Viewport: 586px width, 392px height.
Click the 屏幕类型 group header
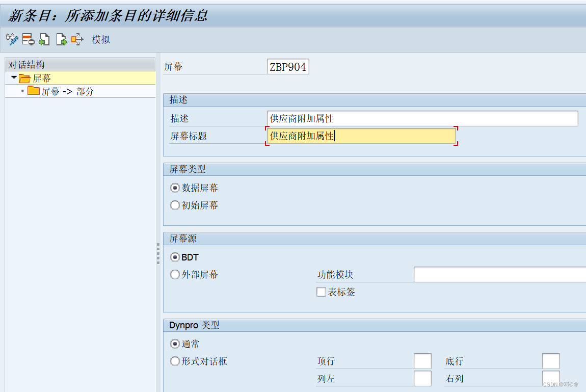coord(375,169)
